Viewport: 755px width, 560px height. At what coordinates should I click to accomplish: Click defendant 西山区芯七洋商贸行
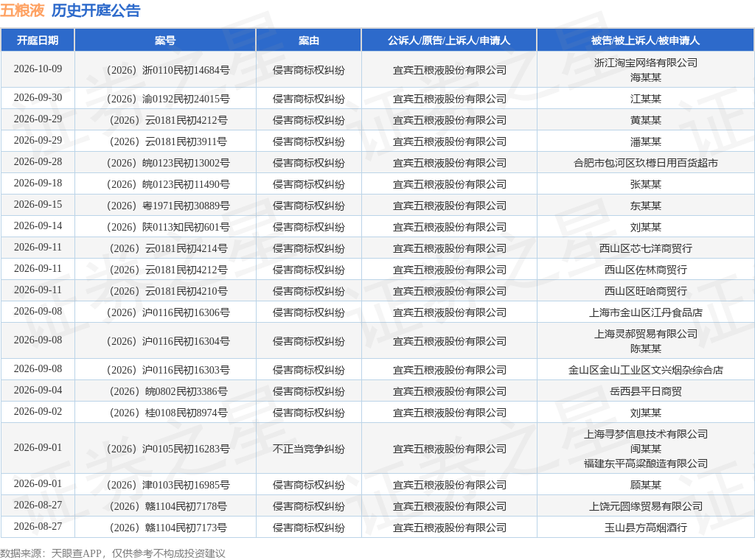point(646,249)
